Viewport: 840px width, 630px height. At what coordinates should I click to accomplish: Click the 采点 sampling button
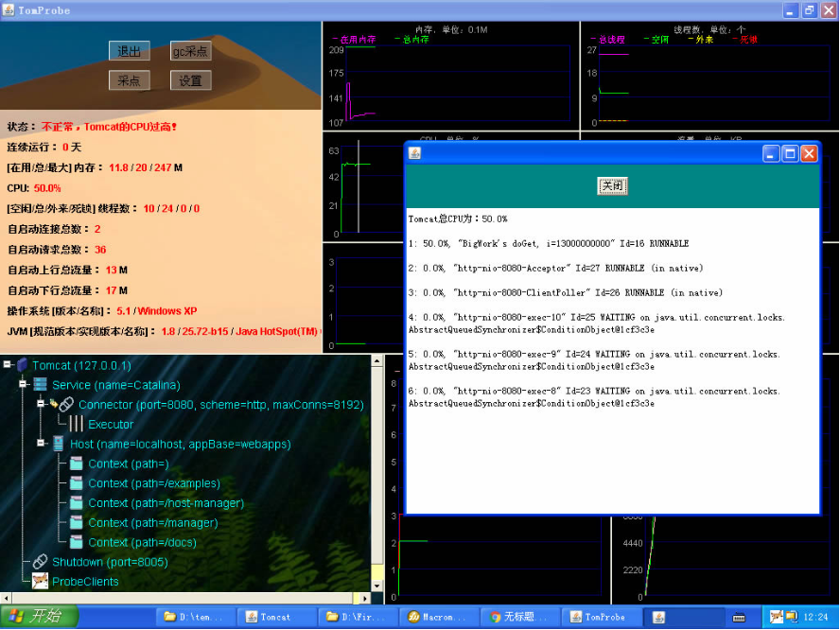(x=129, y=80)
